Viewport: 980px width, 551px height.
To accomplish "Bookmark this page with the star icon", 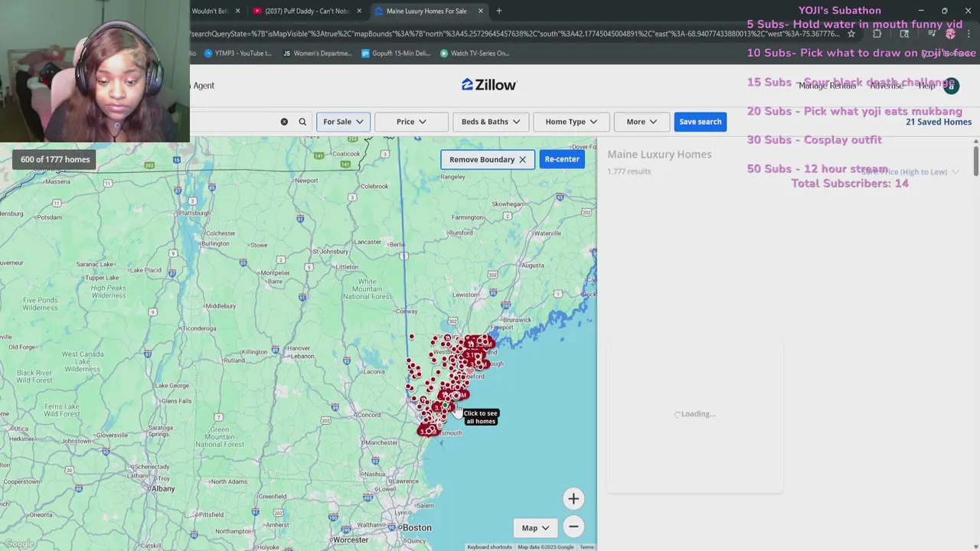I will 851,34.
